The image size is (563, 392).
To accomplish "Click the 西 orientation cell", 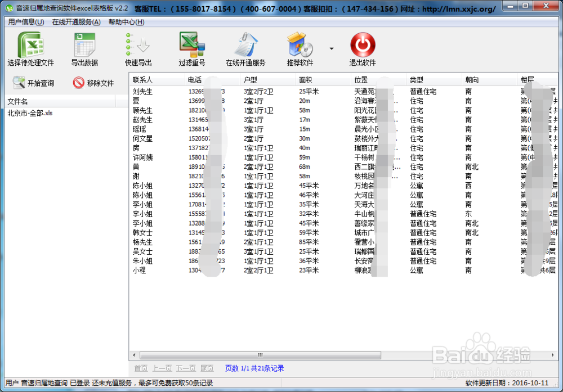I will 468,186.
